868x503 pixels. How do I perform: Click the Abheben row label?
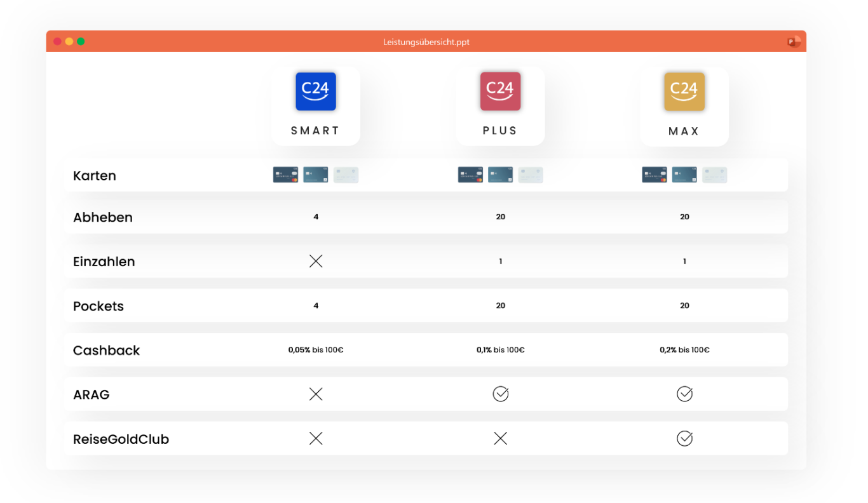103,217
